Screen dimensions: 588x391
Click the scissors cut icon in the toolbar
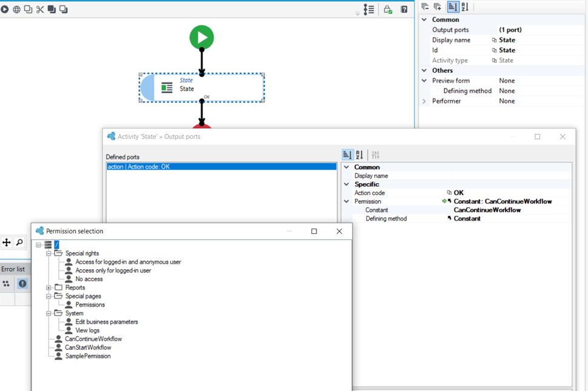click(40, 9)
